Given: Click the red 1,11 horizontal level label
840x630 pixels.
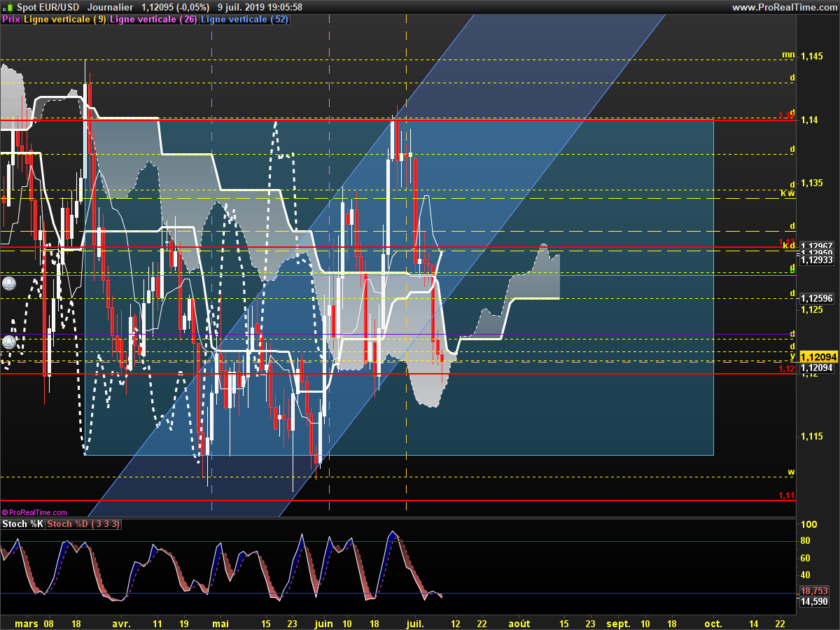Looking at the screenshot, I should 787,496.
